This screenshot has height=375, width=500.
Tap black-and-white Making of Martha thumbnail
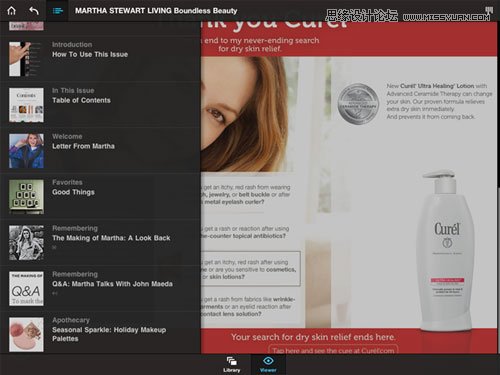[26, 243]
